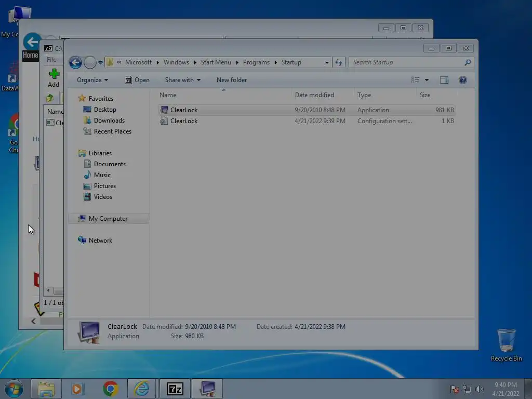Expand arrow after Programs breadcrumb
Viewport: 532px width, 399px height.
click(275, 62)
